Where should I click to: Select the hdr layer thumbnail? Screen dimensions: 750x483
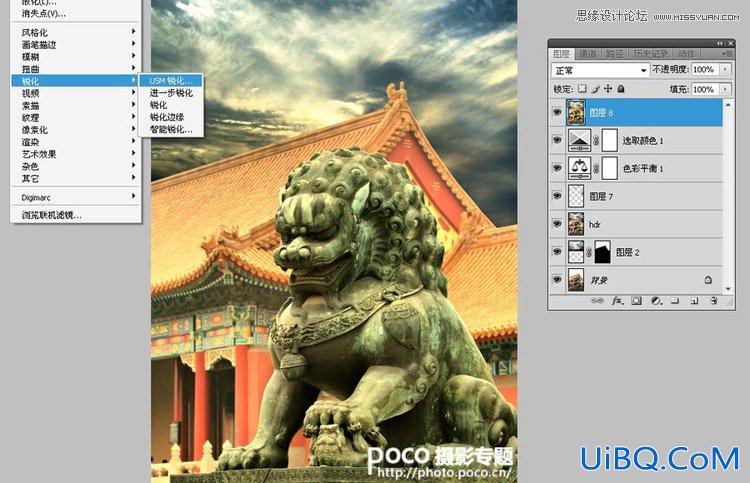(576, 224)
